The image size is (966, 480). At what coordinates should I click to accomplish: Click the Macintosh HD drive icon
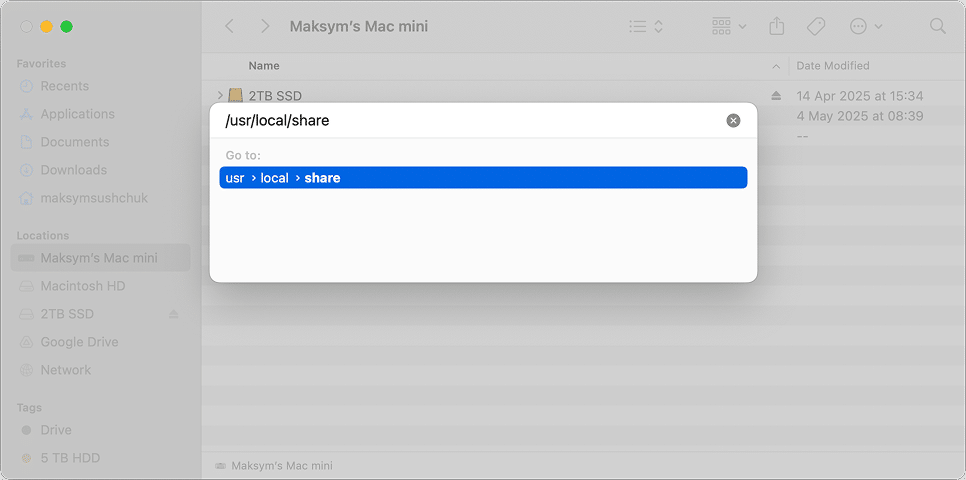[26, 286]
